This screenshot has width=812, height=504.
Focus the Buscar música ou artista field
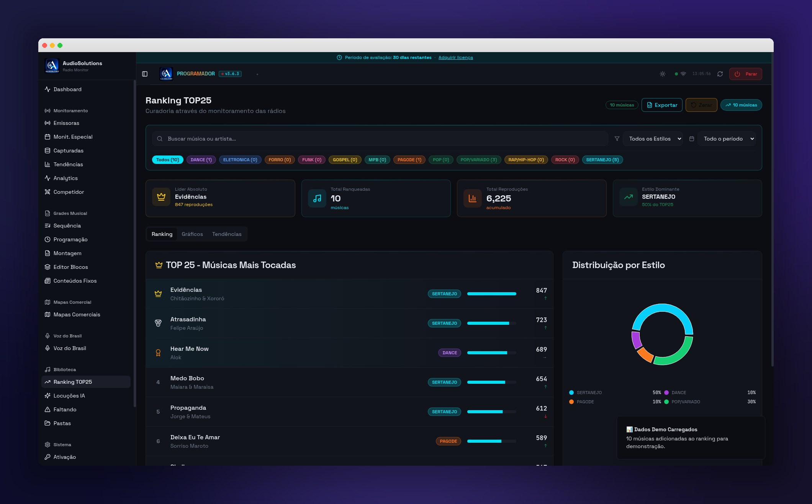click(380, 139)
